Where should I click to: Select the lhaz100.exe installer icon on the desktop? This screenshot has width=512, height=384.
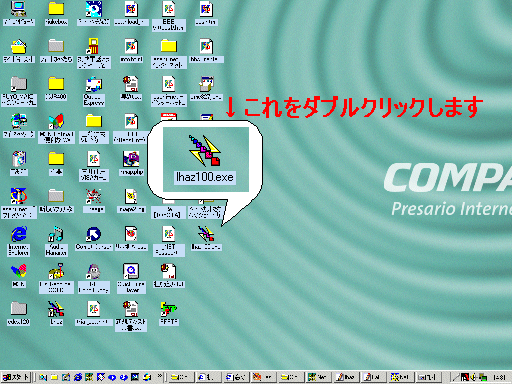point(206,234)
